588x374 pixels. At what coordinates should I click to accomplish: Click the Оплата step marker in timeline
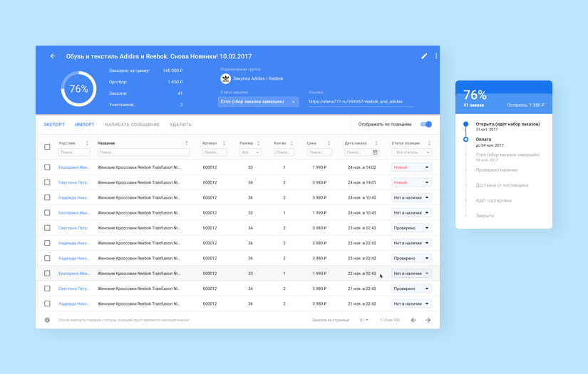466,140
